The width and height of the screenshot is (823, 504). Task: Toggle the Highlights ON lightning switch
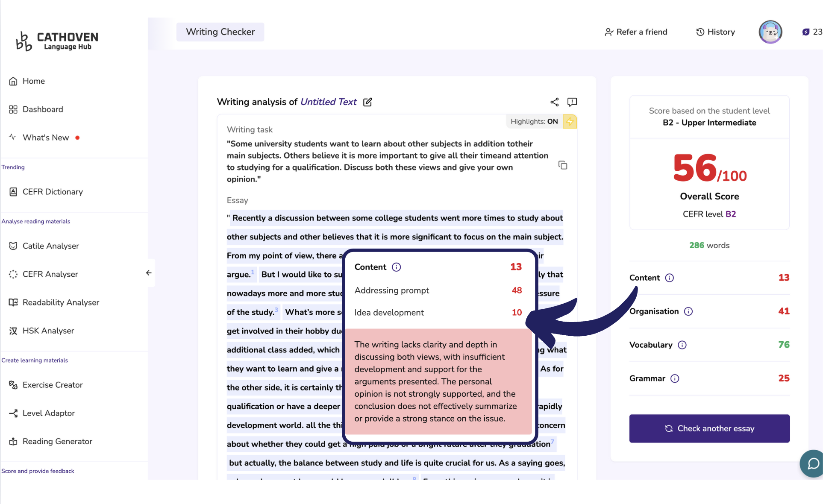coord(569,122)
